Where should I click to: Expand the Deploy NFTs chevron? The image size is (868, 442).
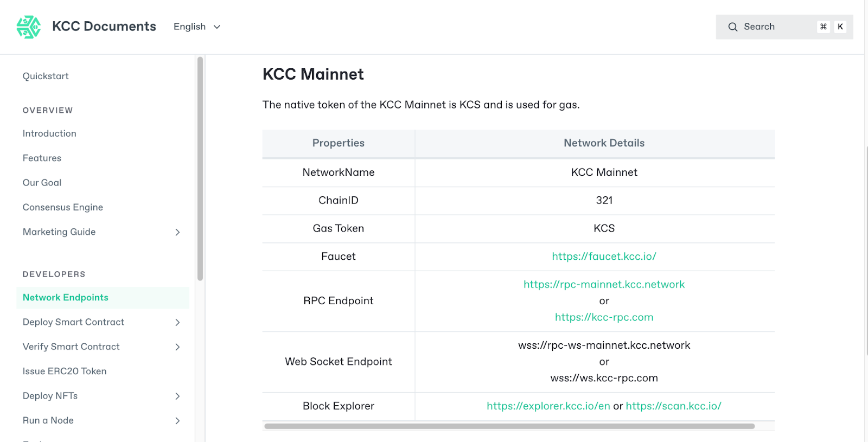(177, 396)
